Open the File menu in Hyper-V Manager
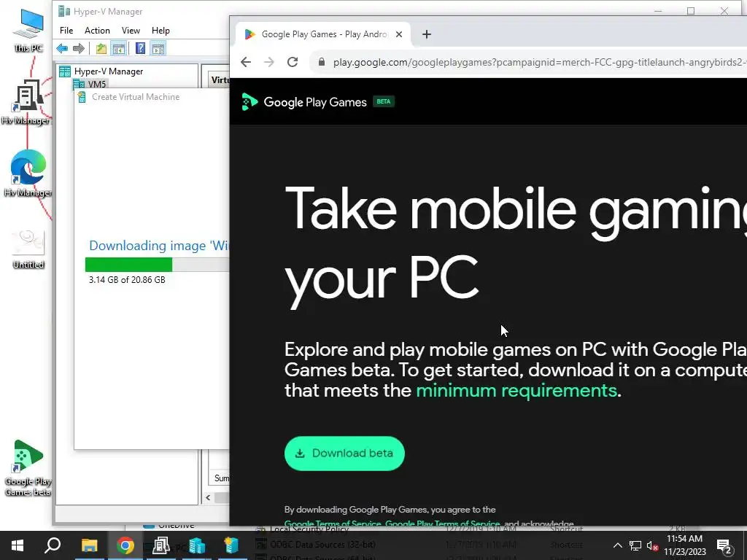 pyautogui.click(x=66, y=31)
